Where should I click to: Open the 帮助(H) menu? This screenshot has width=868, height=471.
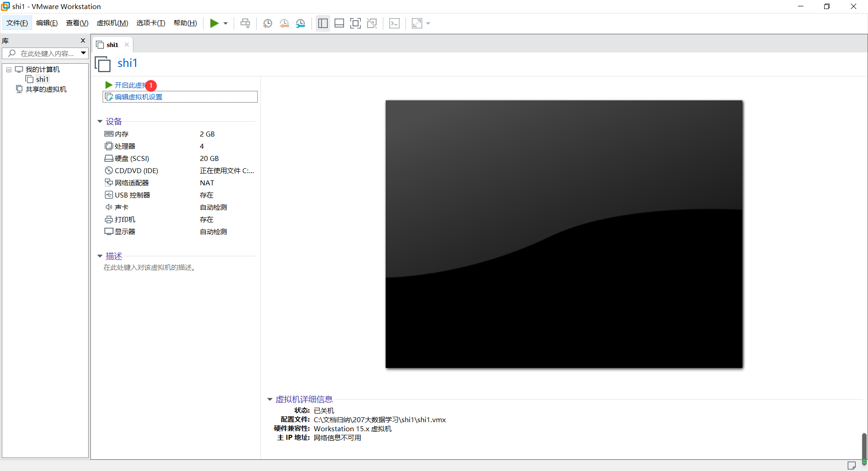[185, 23]
